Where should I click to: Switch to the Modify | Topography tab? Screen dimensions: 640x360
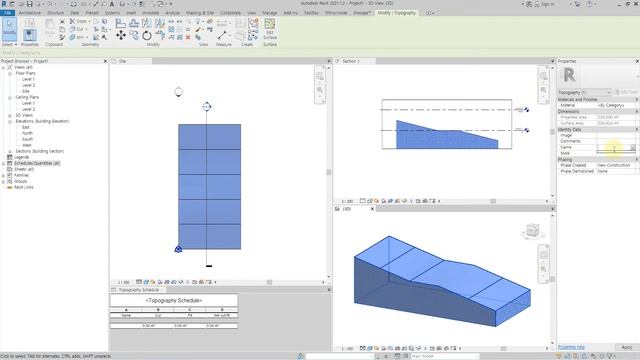pos(396,13)
